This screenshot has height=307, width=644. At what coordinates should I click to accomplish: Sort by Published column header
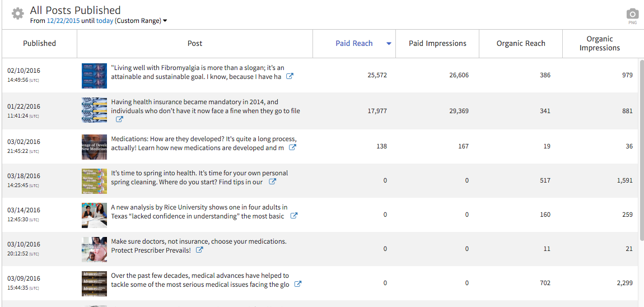click(x=39, y=43)
